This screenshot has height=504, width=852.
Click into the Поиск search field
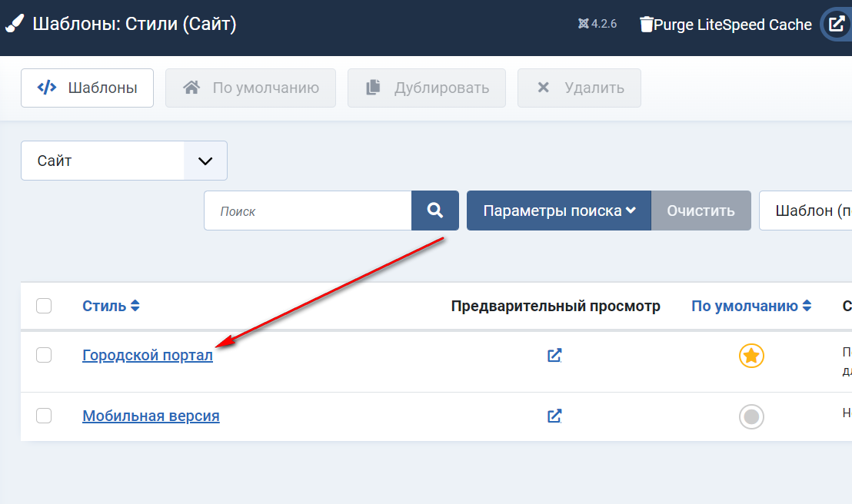308,211
